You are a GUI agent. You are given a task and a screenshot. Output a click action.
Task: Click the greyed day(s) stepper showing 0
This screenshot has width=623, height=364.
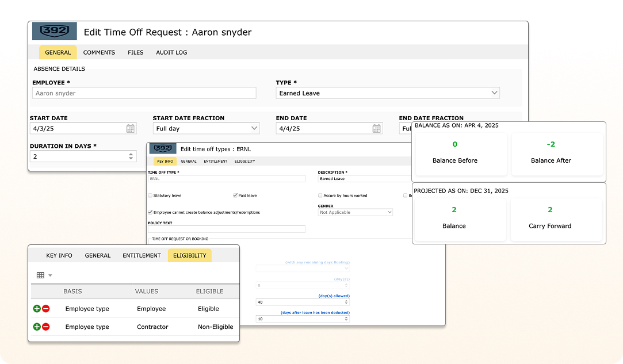346,285
